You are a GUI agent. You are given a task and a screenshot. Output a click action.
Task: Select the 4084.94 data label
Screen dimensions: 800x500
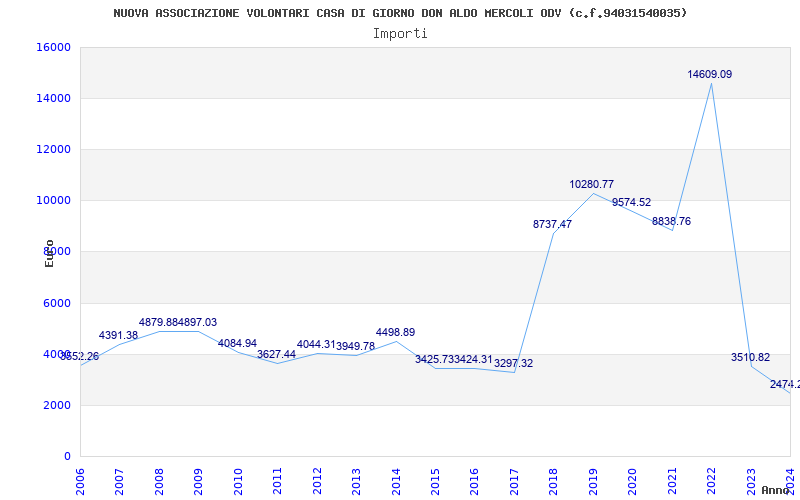(x=237, y=343)
